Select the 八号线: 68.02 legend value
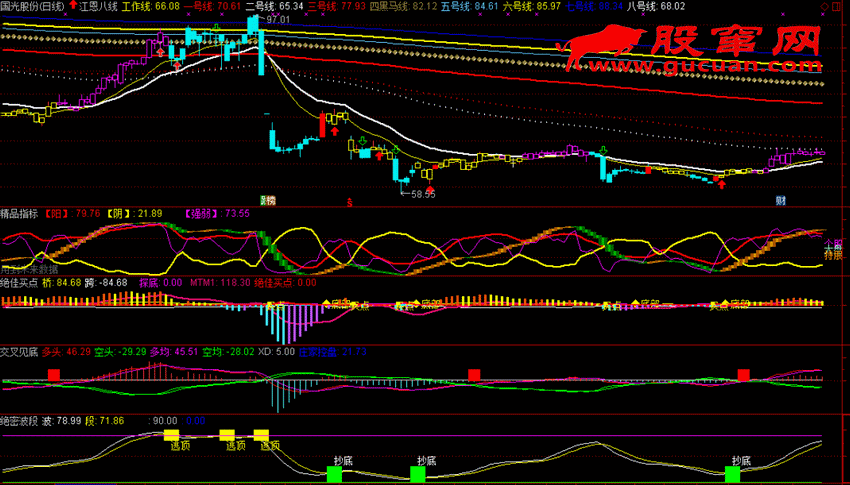Viewport: 850px width, 485px height. tap(656, 7)
